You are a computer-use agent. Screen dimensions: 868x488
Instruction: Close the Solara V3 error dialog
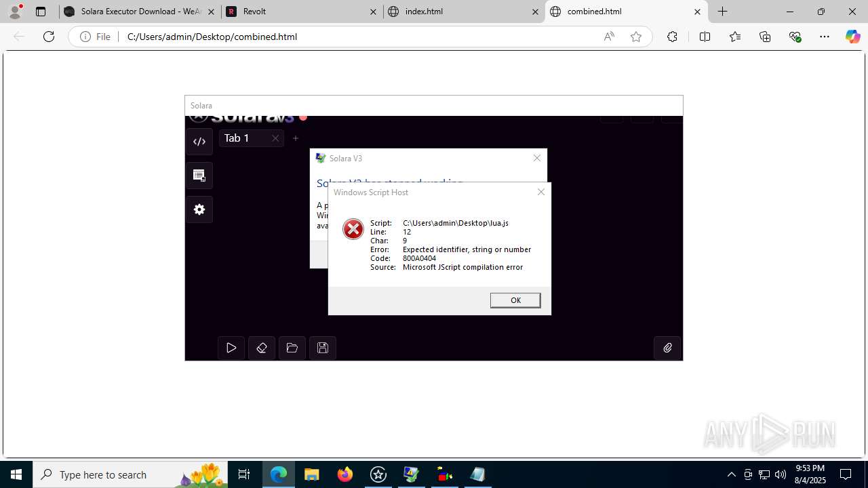[537, 158]
